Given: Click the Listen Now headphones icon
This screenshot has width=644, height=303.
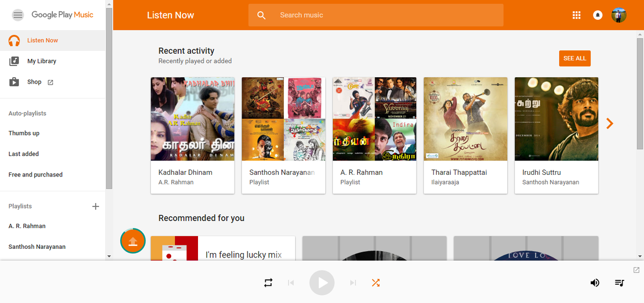Looking at the screenshot, I should (x=14, y=41).
